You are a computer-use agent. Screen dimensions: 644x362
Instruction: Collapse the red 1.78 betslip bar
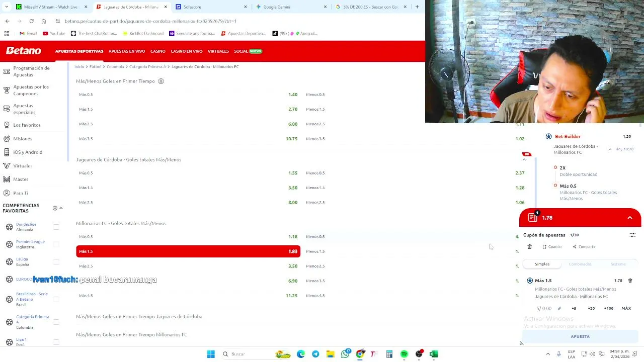coord(630,218)
